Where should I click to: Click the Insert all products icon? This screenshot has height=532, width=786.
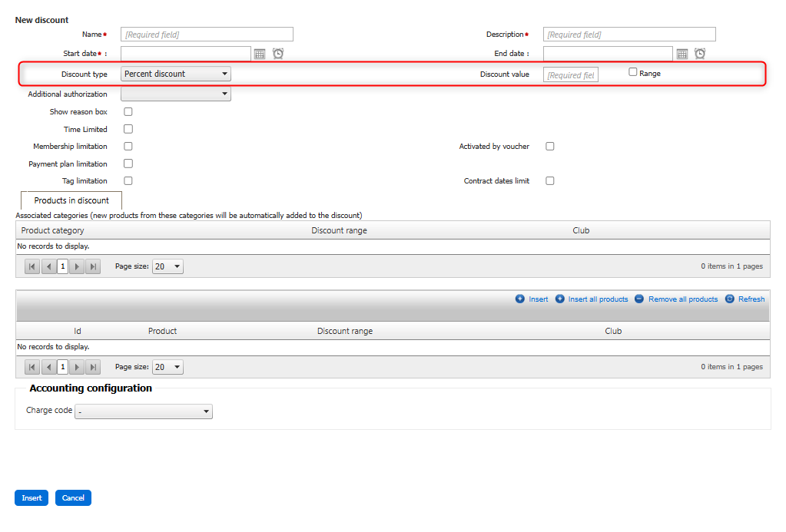click(560, 299)
